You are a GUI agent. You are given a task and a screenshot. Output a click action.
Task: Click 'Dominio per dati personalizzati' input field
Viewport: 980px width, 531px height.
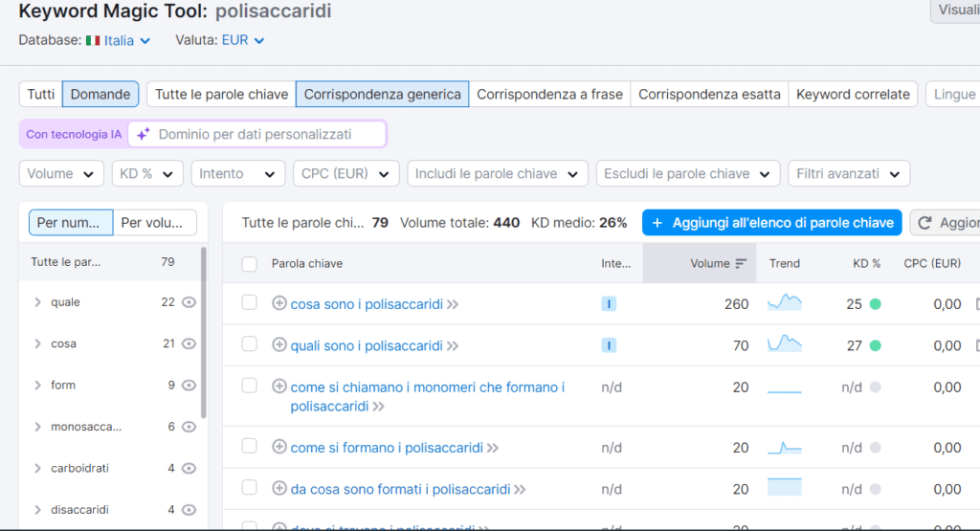pos(256,134)
